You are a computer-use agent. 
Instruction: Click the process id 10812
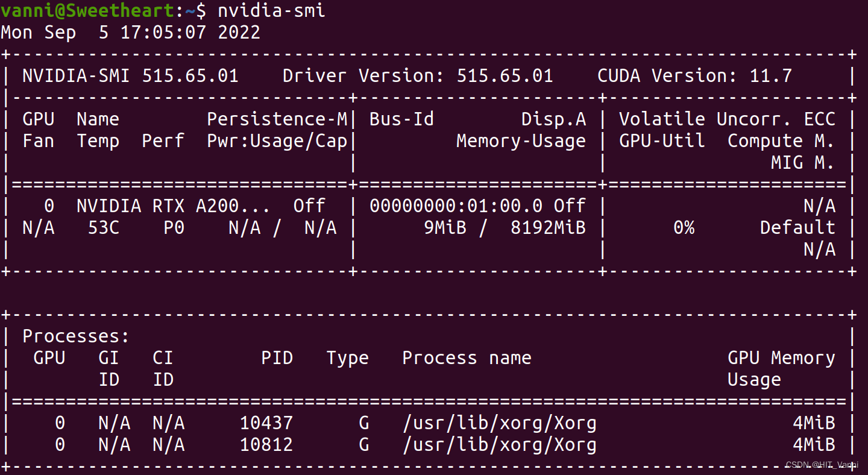(x=266, y=444)
